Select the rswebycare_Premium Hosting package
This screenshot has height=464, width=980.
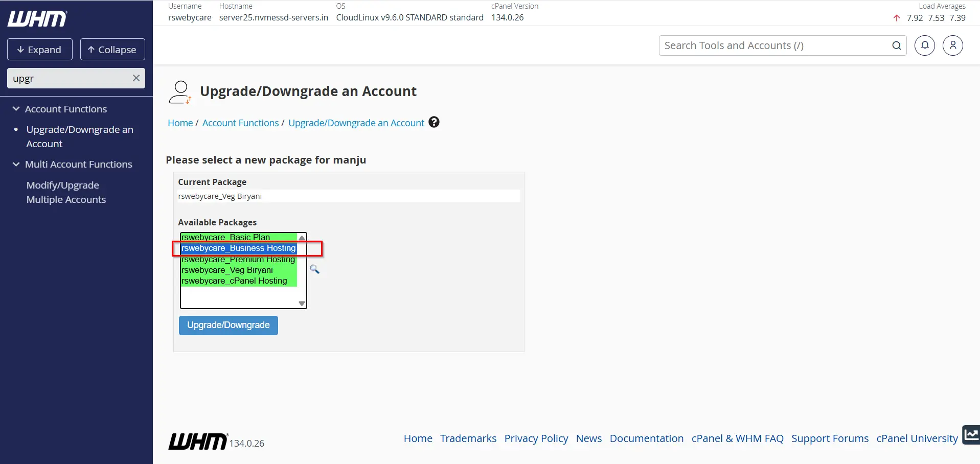coord(239,259)
